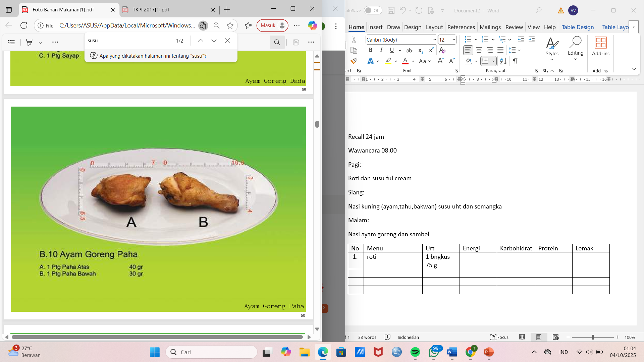Click the PDF search magnifier button
644x362 pixels.
pos(277,42)
